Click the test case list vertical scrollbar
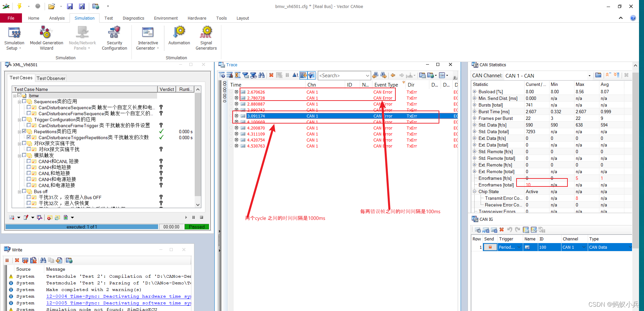The height and width of the screenshot is (311, 644). (x=198, y=147)
